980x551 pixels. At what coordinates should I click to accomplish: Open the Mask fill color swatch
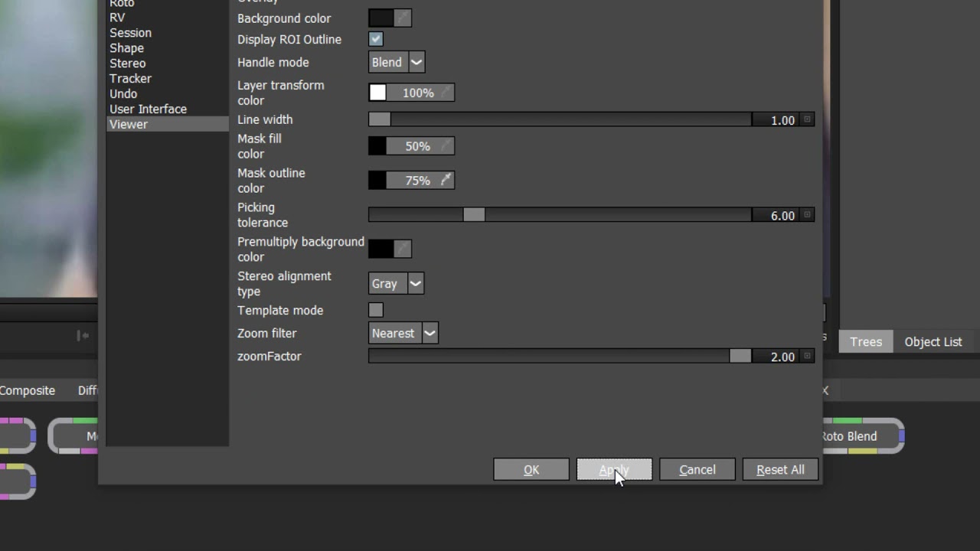coord(377,146)
